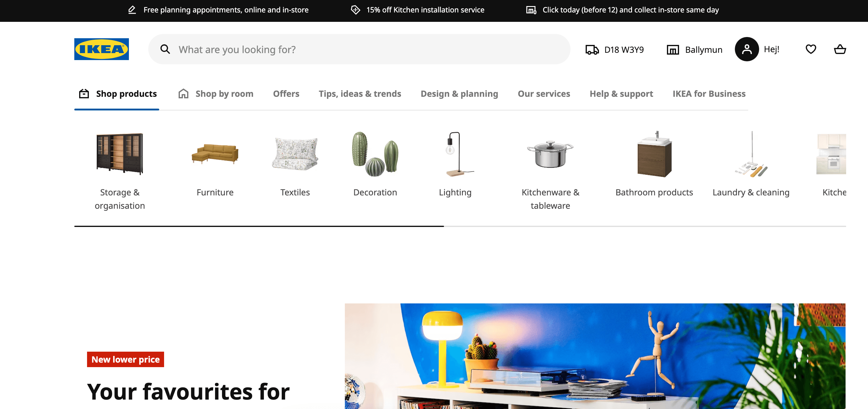Open the Furniture category sofa thumbnail

point(215,154)
